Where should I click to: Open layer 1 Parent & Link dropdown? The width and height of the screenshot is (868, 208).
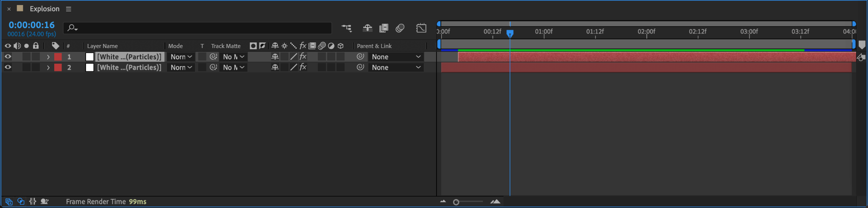[x=396, y=57]
